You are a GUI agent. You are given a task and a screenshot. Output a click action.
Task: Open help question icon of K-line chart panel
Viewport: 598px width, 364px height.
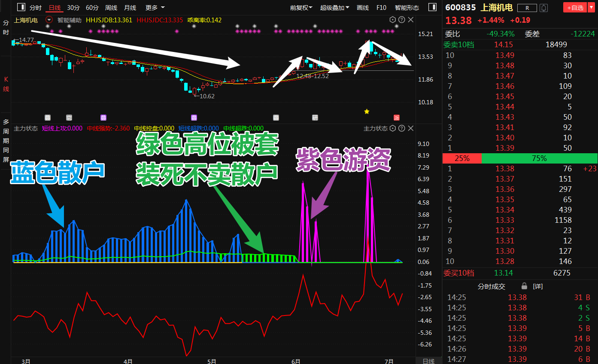pyautogui.click(x=401, y=20)
